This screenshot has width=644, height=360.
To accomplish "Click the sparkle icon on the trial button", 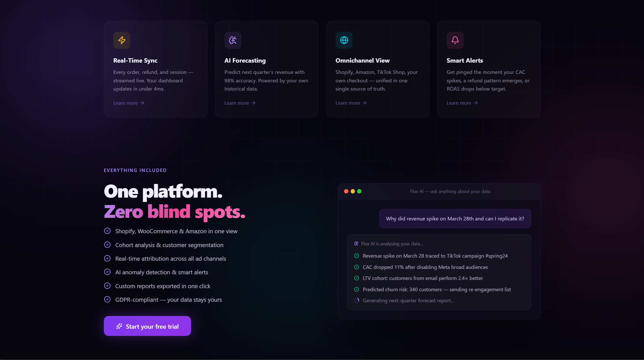I will pyautogui.click(x=119, y=326).
